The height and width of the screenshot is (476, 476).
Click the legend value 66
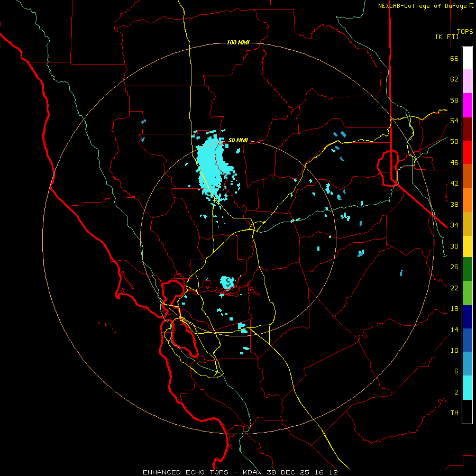click(x=454, y=59)
